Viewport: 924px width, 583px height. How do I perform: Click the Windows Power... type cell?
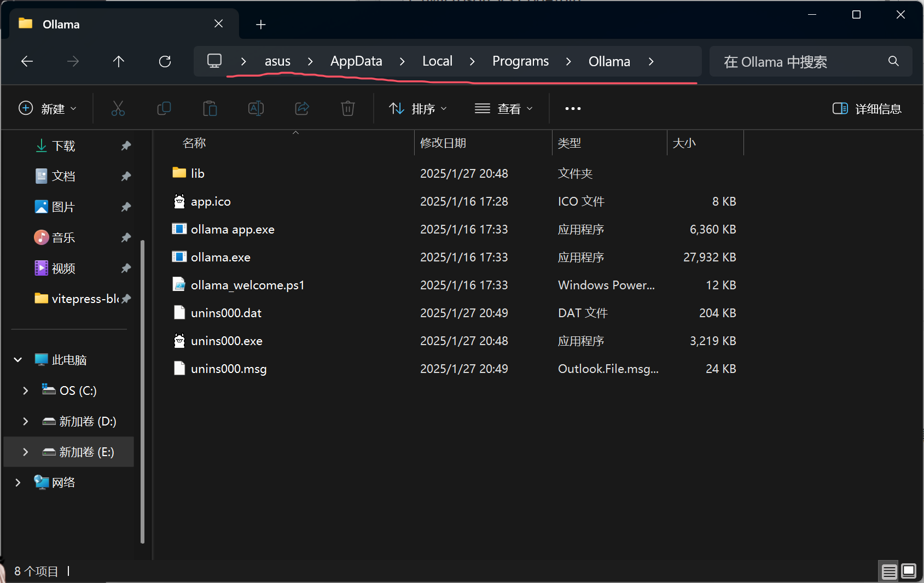[606, 285]
